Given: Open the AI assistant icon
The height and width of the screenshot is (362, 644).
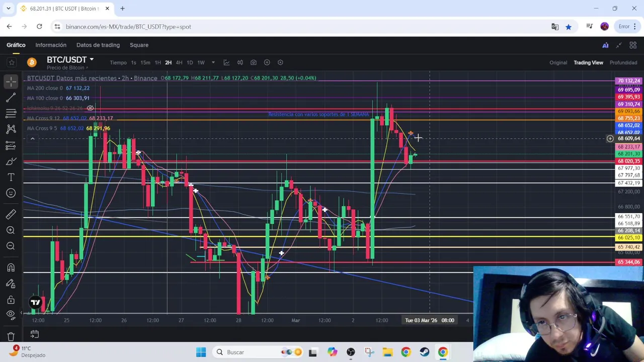Looking at the screenshot, I should [x=605, y=45].
